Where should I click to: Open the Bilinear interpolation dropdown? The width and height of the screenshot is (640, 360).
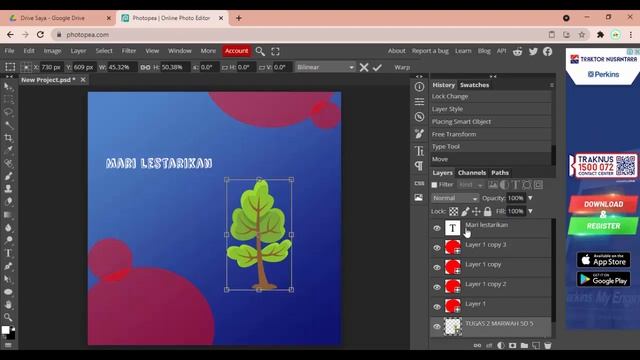pos(325,67)
